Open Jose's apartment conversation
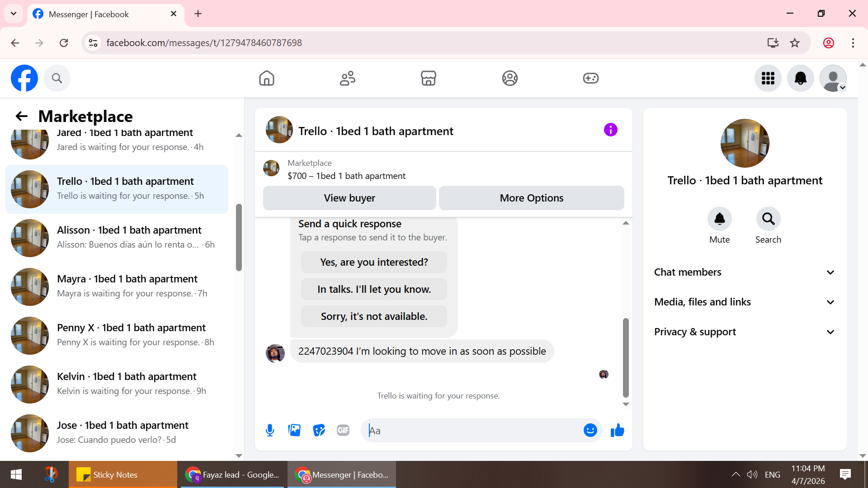The width and height of the screenshot is (868, 488). pyautogui.click(x=117, y=433)
